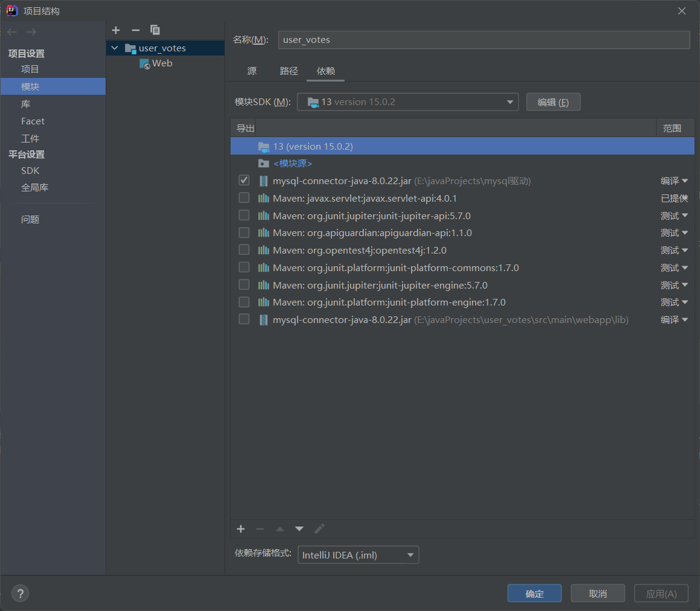This screenshot has height=611, width=700.
Task: Click the remove dependency minus icon
Action: (x=259, y=528)
